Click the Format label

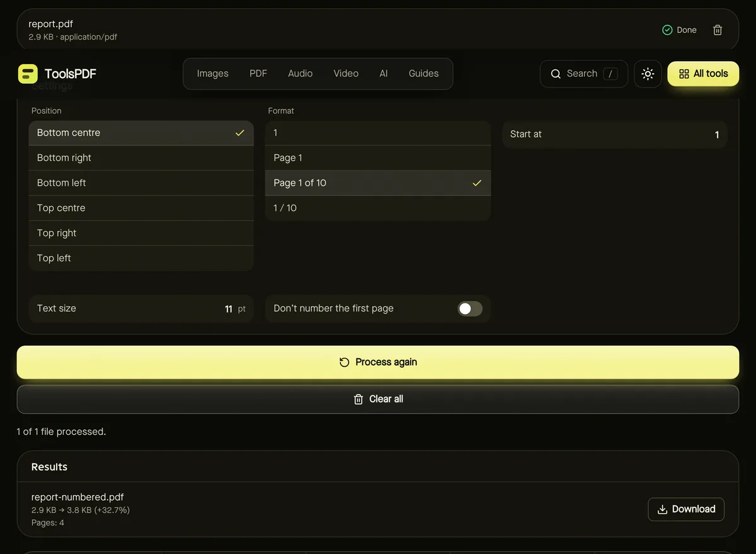tap(281, 111)
